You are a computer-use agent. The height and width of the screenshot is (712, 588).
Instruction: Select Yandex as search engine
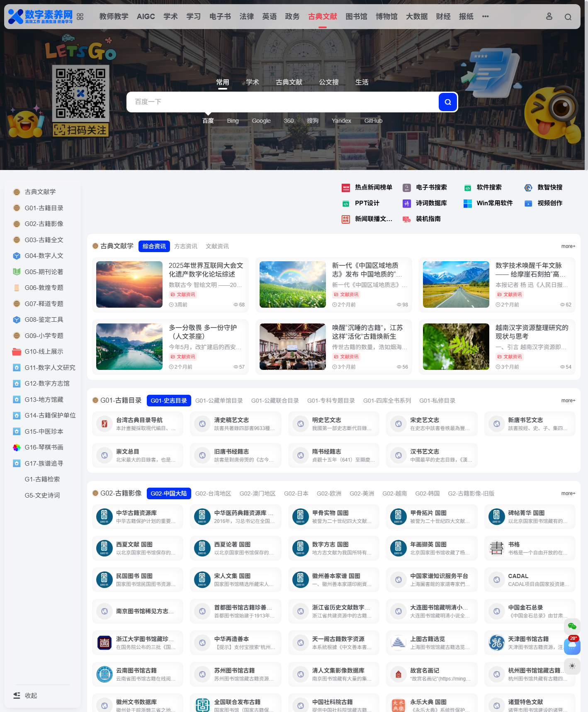coord(341,121)
